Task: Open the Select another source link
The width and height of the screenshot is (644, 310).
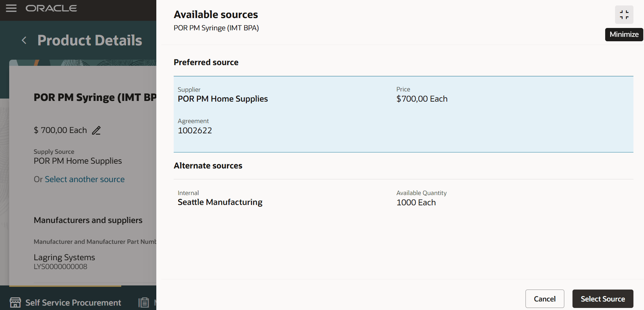Action: point(85,179)
